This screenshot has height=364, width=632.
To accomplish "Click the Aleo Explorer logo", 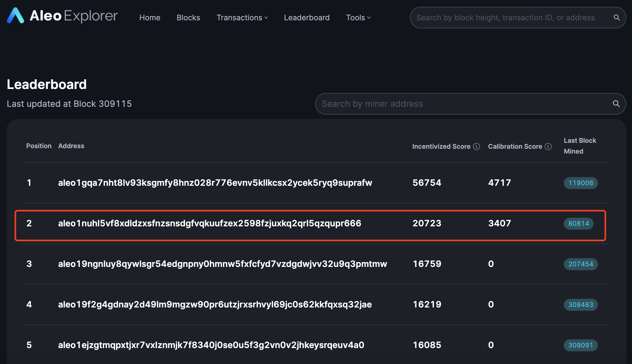I will pyautogui.click(x=62, y=16).
